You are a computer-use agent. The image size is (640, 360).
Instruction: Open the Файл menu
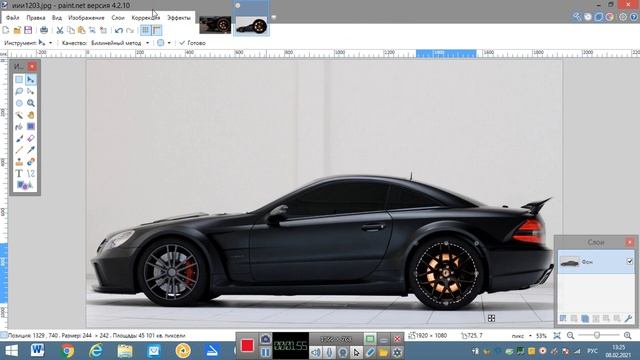tap(13, 18)
